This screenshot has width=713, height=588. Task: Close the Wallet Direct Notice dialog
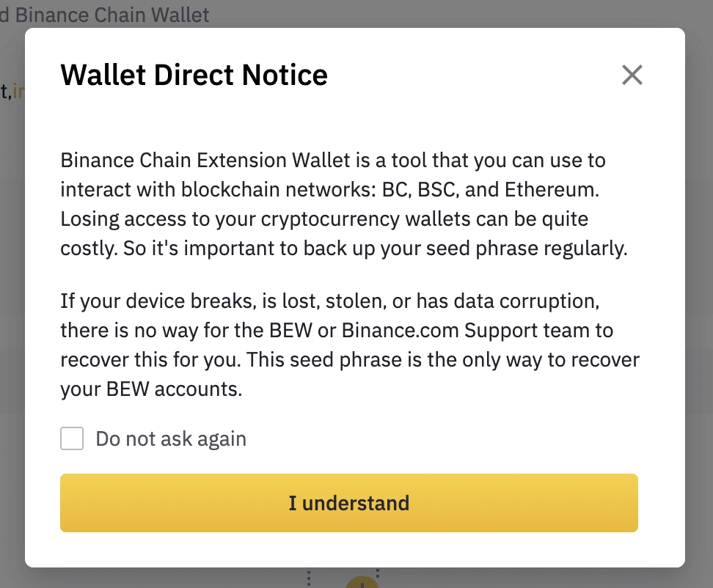[632, 75]
